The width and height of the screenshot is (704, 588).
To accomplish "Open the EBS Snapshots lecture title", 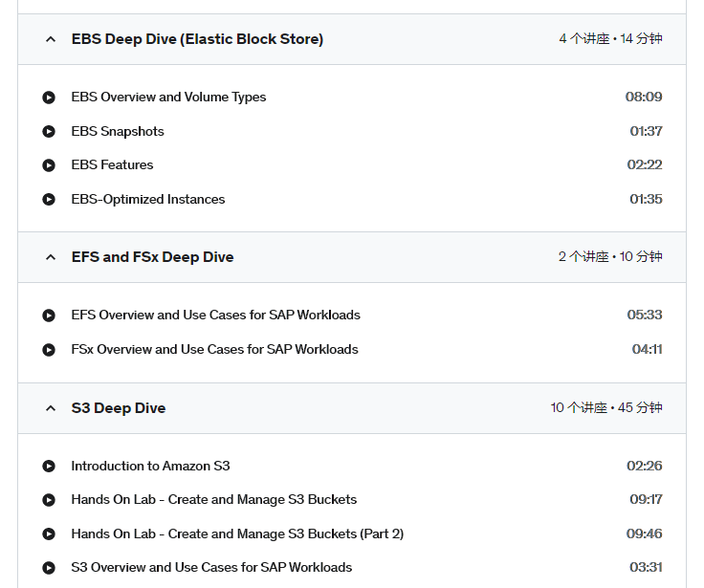I will (x=118, y=131).
